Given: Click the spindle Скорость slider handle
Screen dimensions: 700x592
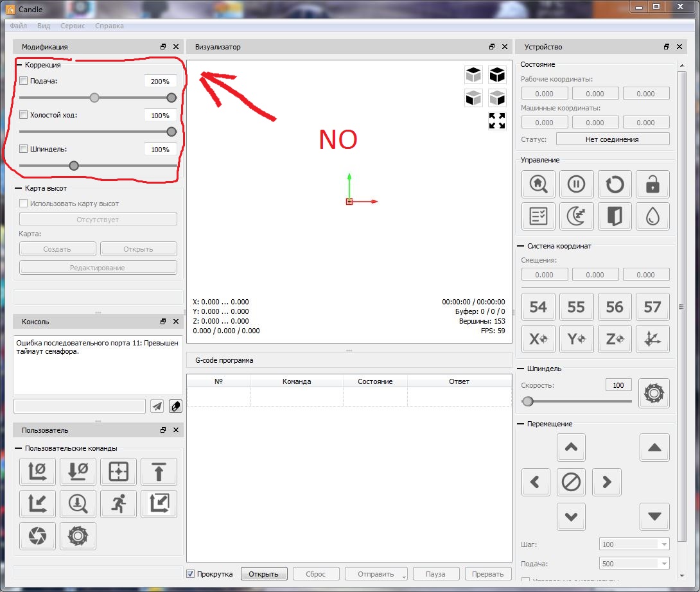Looking at the screenshot, I should click(528, 401).
